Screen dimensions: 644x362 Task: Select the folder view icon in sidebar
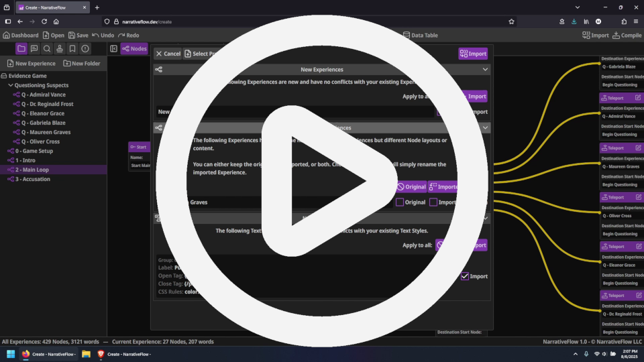point(21,48)
